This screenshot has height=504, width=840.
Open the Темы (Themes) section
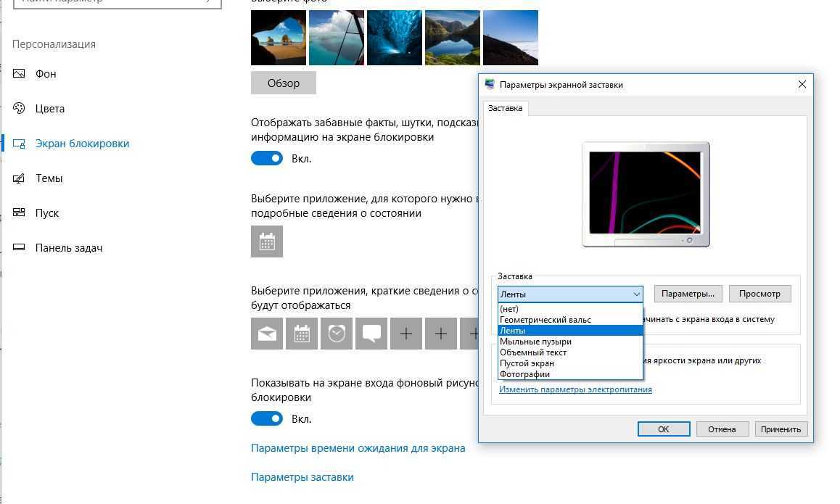coord(49,178)
